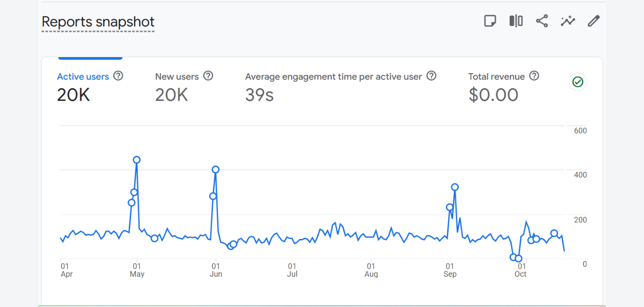Click the Reports snapshot title
The width and height of the screenshot is (644, 307).
point(98,22)
